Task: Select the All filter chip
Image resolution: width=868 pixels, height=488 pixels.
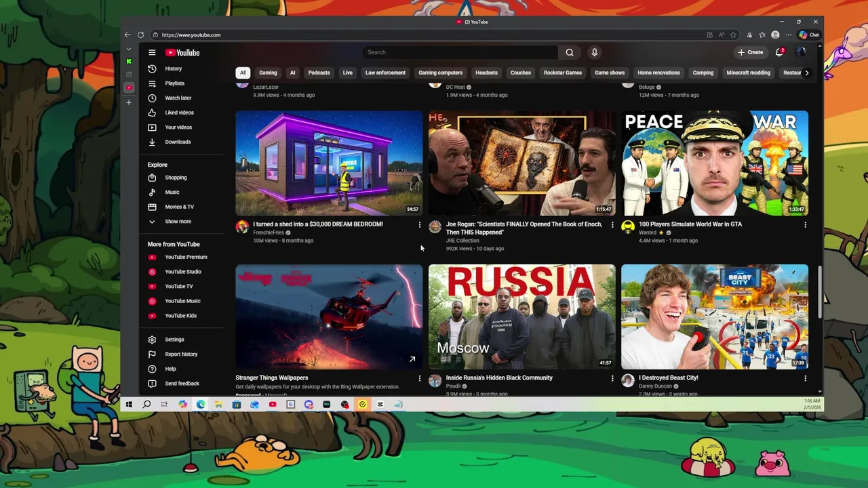Action: pyautogui.click(x=243, y=73)
